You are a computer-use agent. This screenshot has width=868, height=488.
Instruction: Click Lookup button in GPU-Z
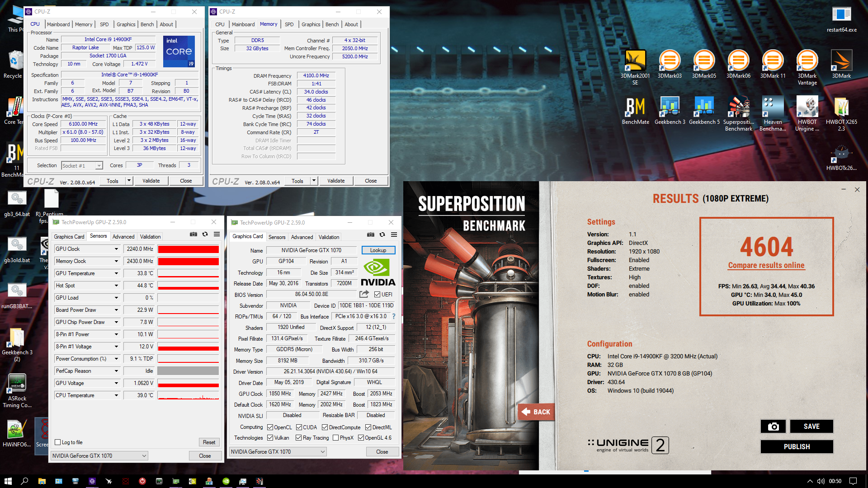coord(378,250)
